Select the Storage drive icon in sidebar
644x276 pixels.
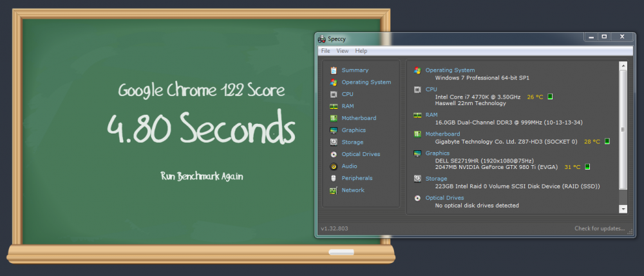[x=334, y=143]
